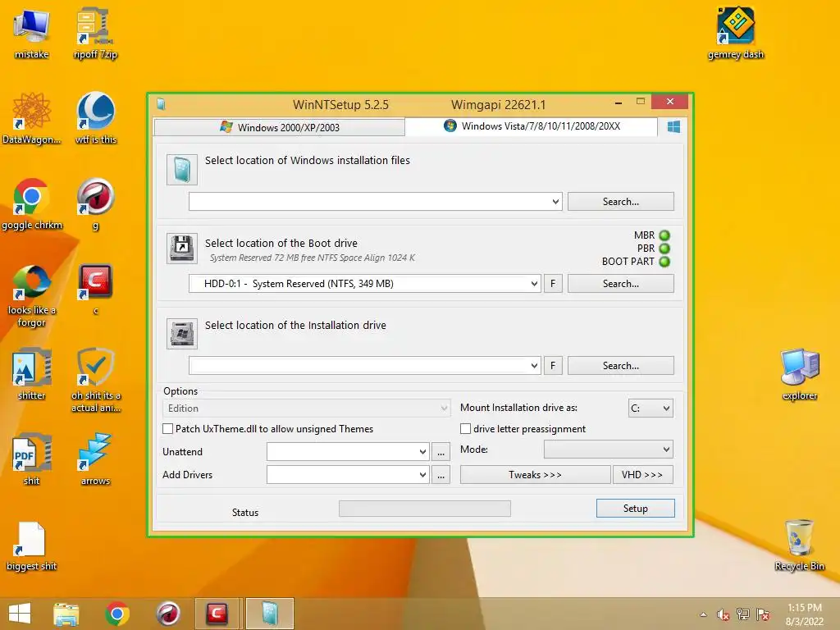Browse for drivers with ... button
This screenshot has width=840, height=630.
[x=441, y=475]
